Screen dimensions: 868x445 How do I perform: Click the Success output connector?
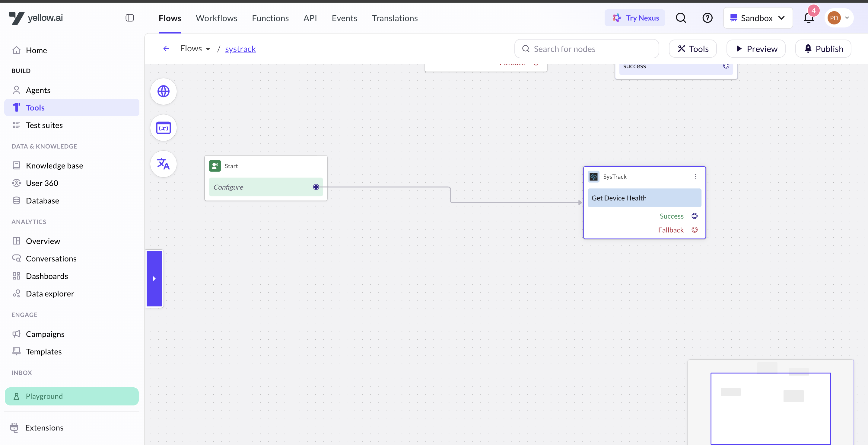pyautogui.click(x=695, y=216)
